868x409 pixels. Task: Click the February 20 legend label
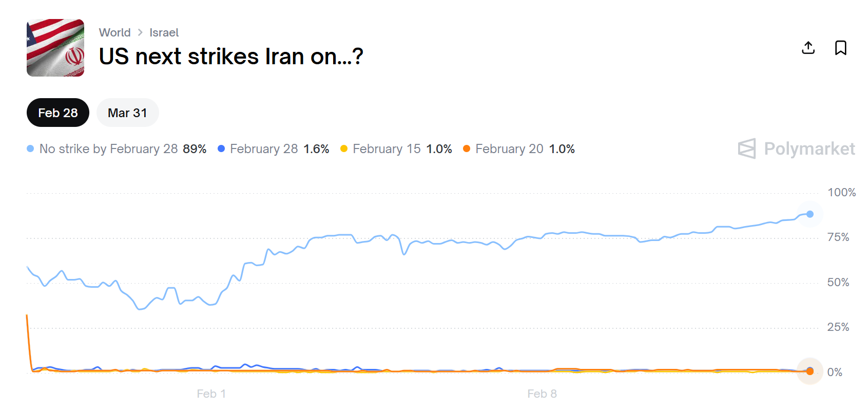509,149
